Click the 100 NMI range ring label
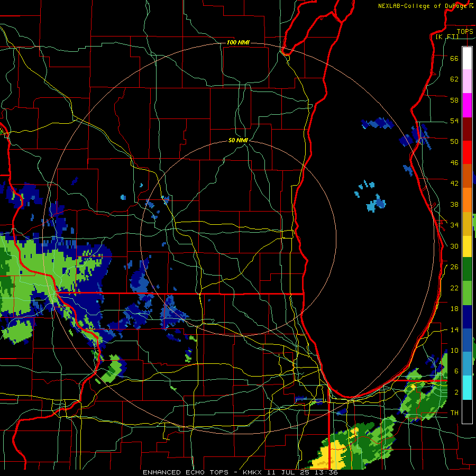The width and height of the screenshot is (476, 476). [238, 42]
